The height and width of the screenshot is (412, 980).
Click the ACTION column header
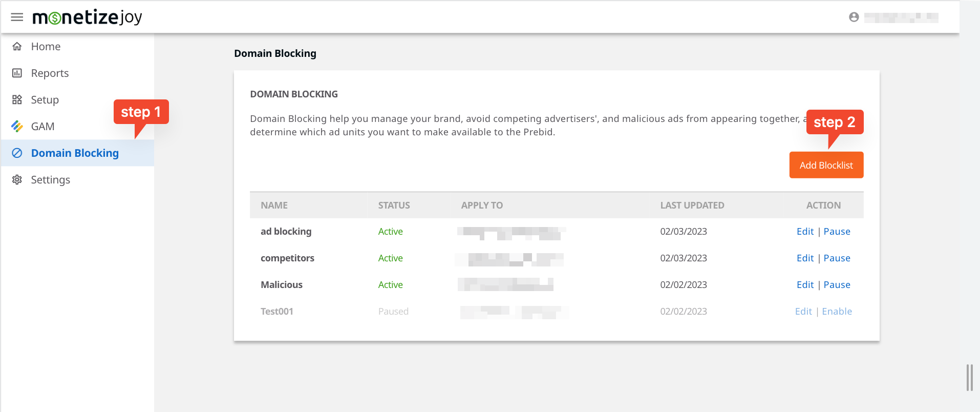pos(823,205)
